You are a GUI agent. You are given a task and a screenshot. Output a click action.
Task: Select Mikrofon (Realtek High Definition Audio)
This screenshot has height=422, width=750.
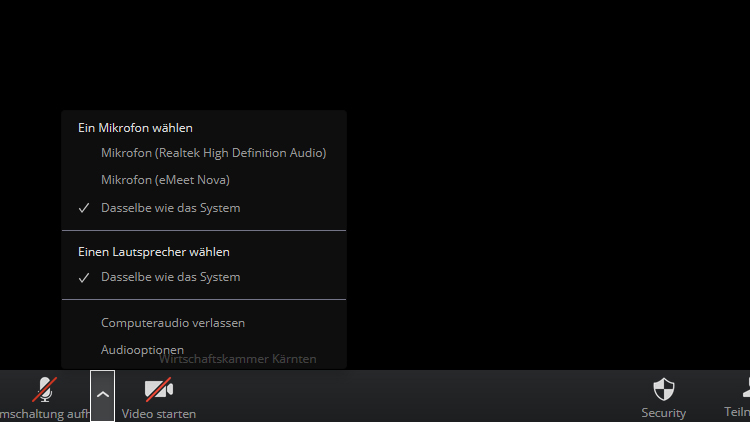[x=213, y=153]
